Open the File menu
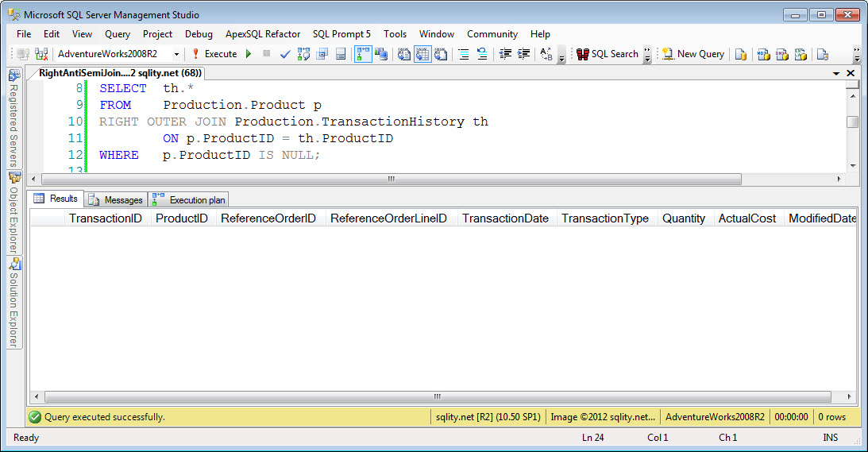The image size is (868, 452). tap(24, 34)
